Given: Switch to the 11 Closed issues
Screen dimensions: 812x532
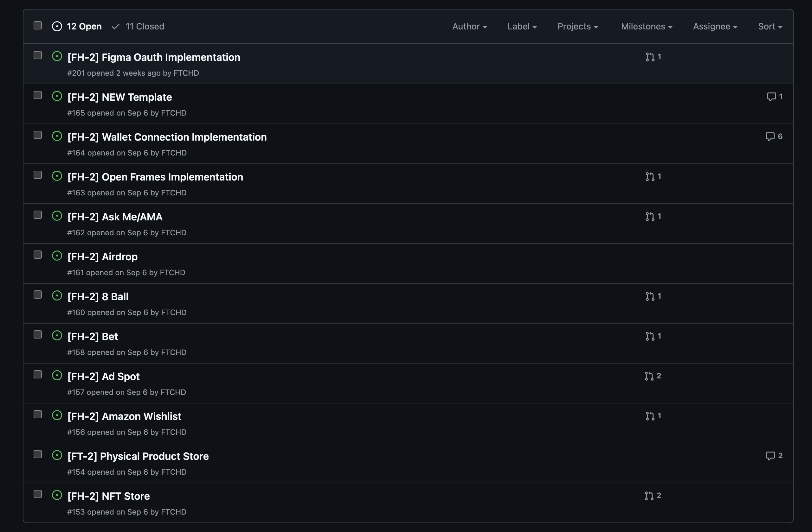Looking at the screenshot, I should 138,26.
